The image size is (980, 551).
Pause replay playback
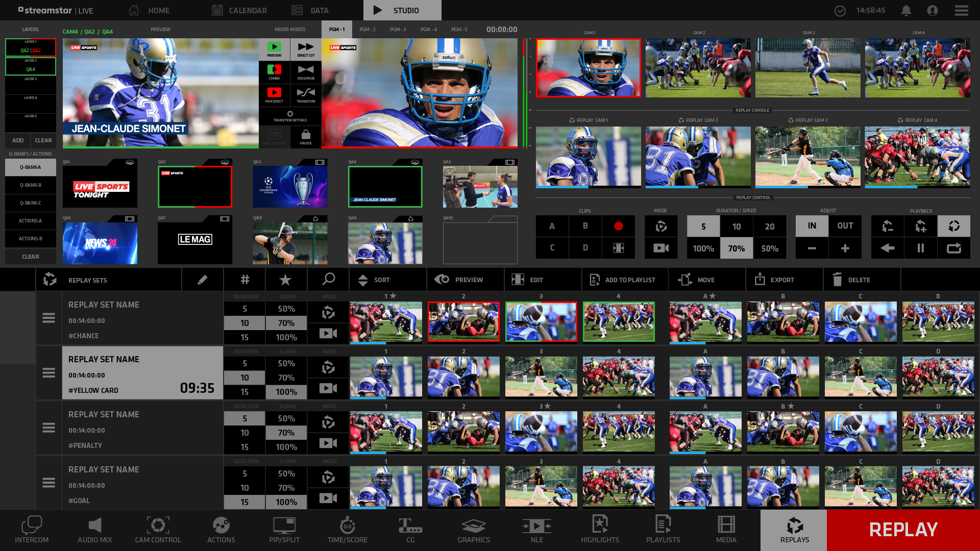(x=920, y=248)
